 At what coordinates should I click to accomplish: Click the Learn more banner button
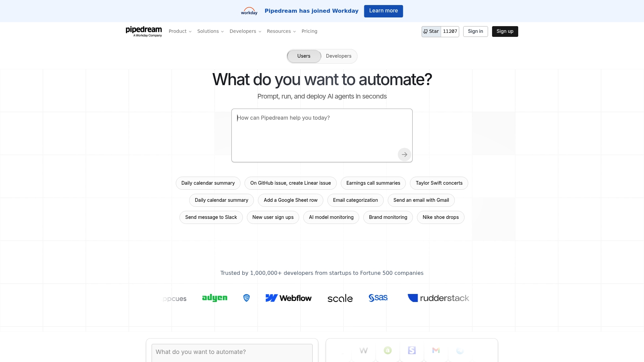tap(383, 11)
